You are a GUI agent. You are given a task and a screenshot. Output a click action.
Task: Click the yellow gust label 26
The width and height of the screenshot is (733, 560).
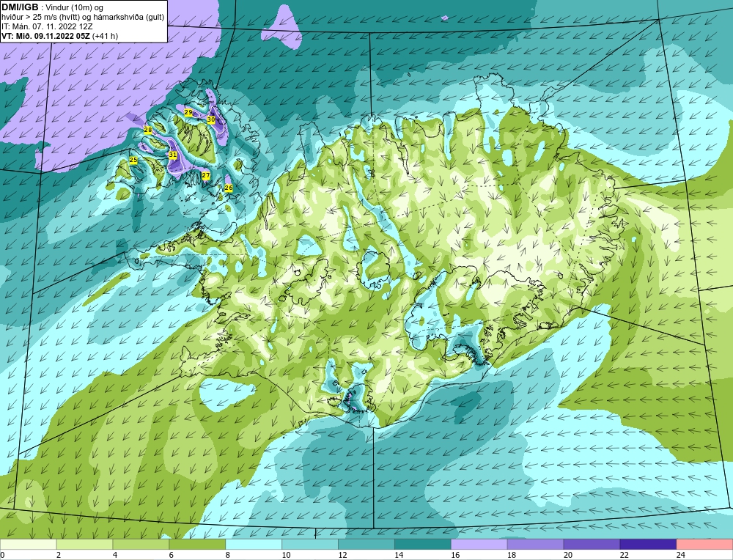click(229, 188)
